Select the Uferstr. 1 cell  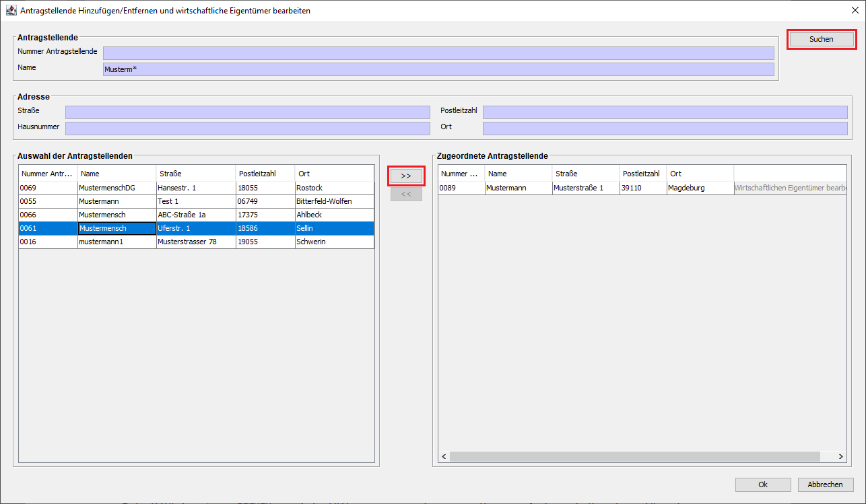pyautogui.click(x=197, y=229)
